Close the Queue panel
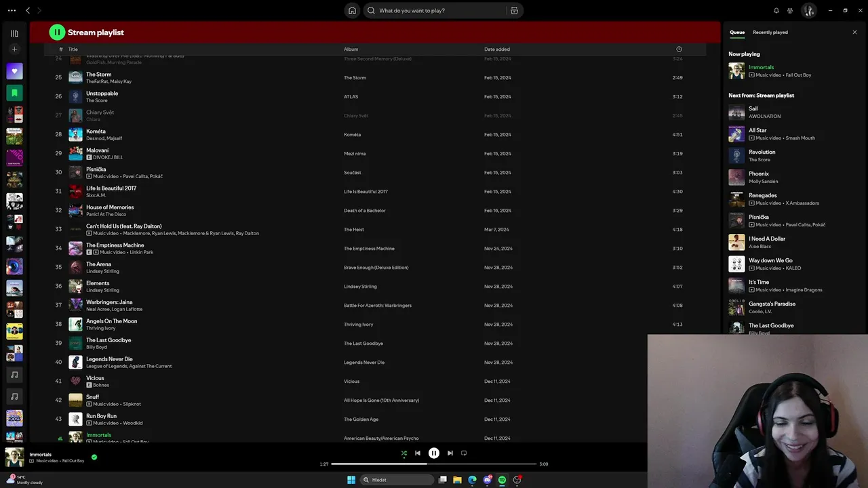This screenshot has width=868, height=488. [854, 32]
